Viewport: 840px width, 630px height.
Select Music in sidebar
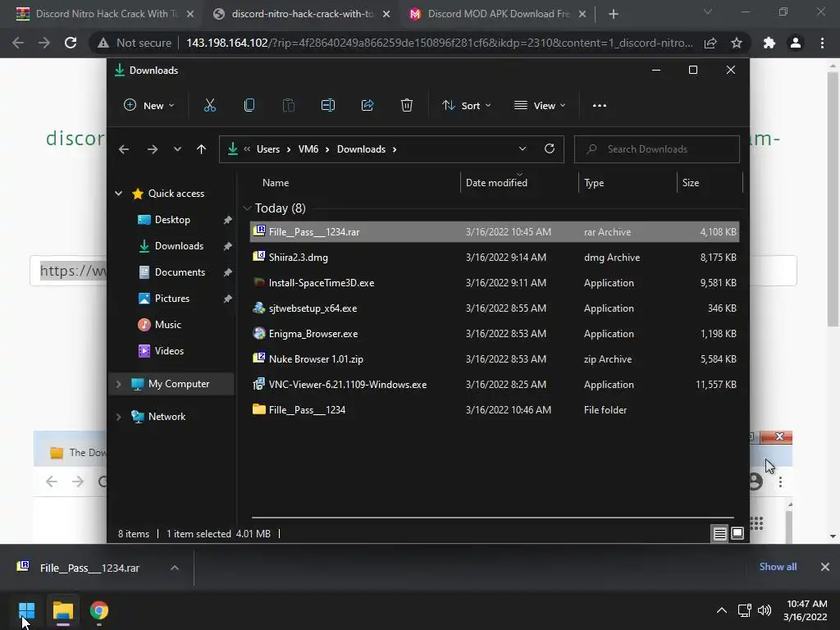(167, 325)
